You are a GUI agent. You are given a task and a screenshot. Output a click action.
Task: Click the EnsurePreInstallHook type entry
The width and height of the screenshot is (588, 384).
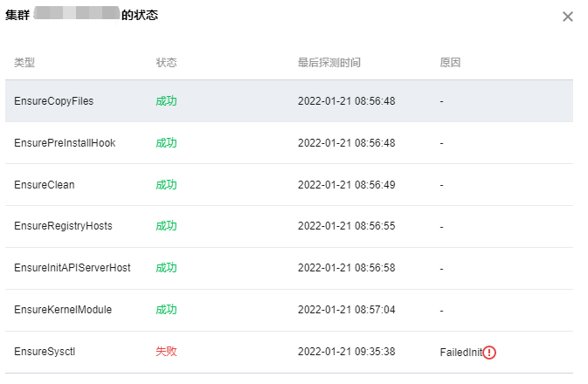tap(65, 143)
